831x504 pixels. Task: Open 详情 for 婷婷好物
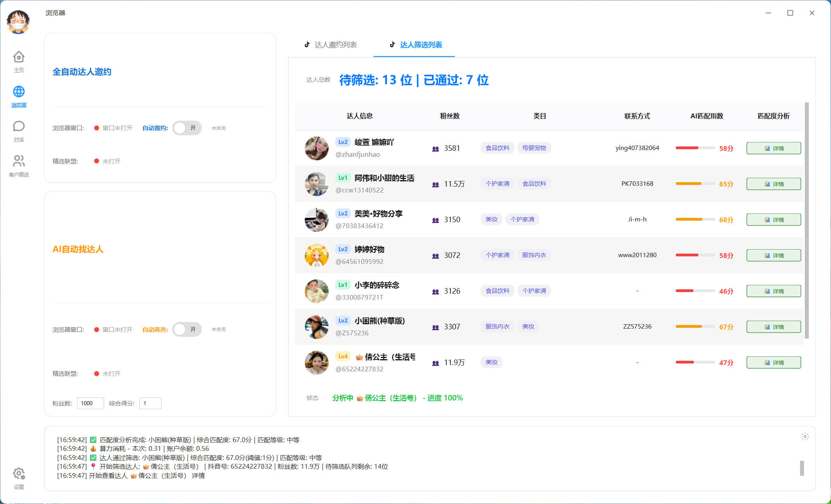coord(773,255)
